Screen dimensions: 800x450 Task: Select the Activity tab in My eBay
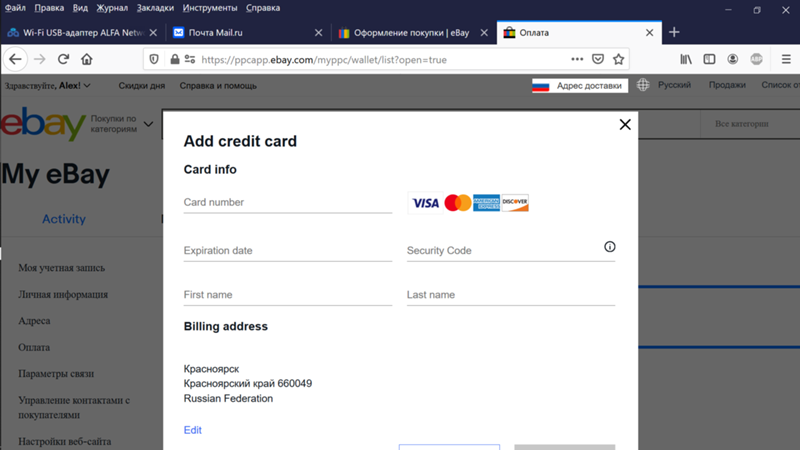click(x=64, y=219)
